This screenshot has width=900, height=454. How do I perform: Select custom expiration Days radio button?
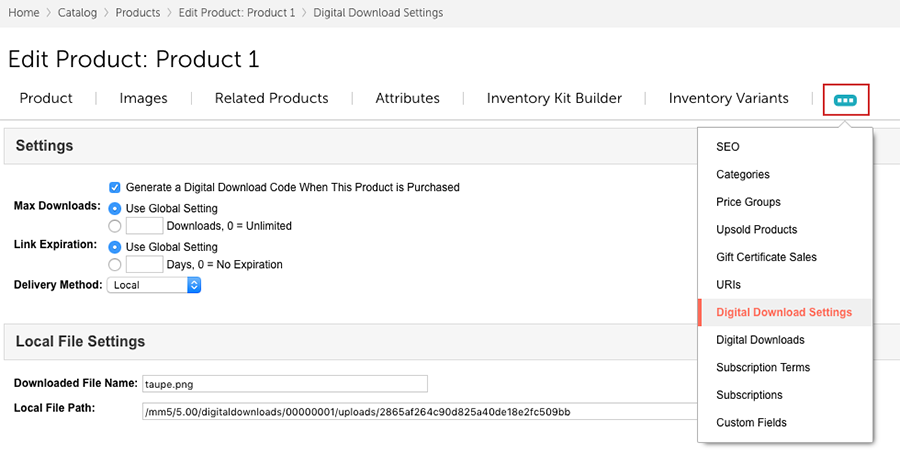115,265
